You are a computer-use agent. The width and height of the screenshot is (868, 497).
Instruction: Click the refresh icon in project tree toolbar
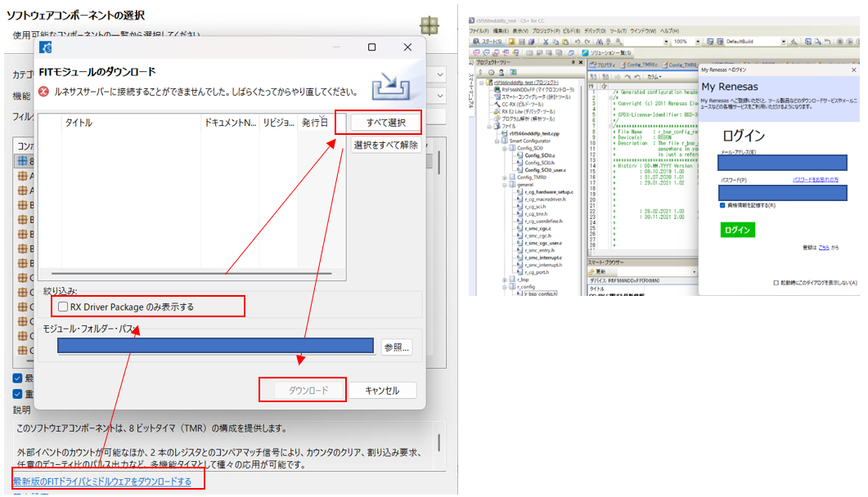[x=513, y=73]
